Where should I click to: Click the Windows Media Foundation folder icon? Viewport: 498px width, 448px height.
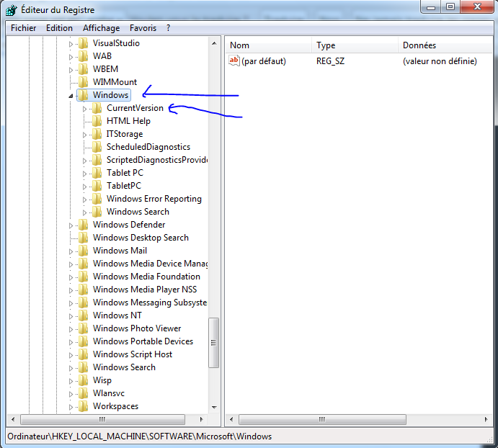(83, 277)
